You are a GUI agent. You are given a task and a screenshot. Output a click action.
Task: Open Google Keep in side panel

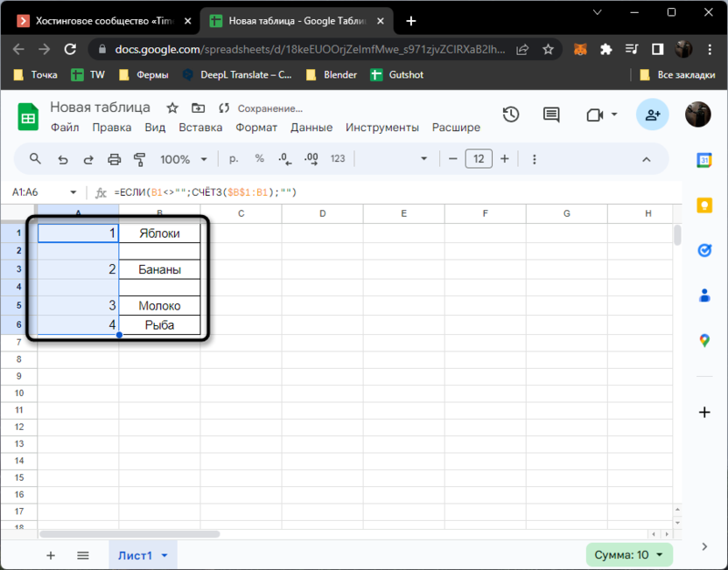[x=704, y=205]
